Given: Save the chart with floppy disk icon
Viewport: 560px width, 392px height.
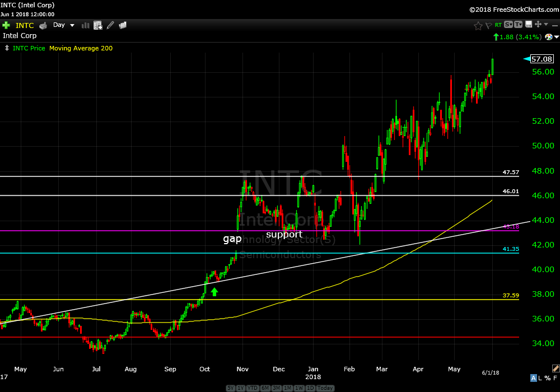Looking at the screenshot, I should point(528,25).
